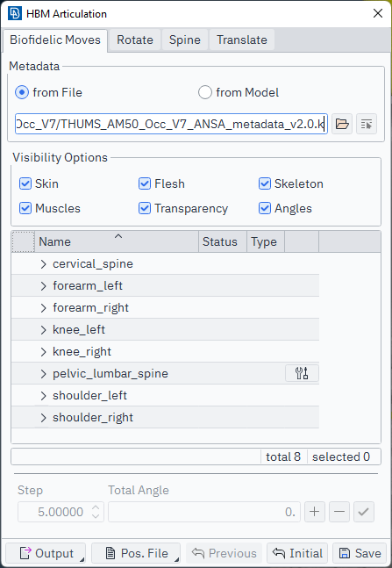Select the 'from Model' radio button
Image resolution: width=392 pixels, height=568 pixels.
(x=204, y=92)
